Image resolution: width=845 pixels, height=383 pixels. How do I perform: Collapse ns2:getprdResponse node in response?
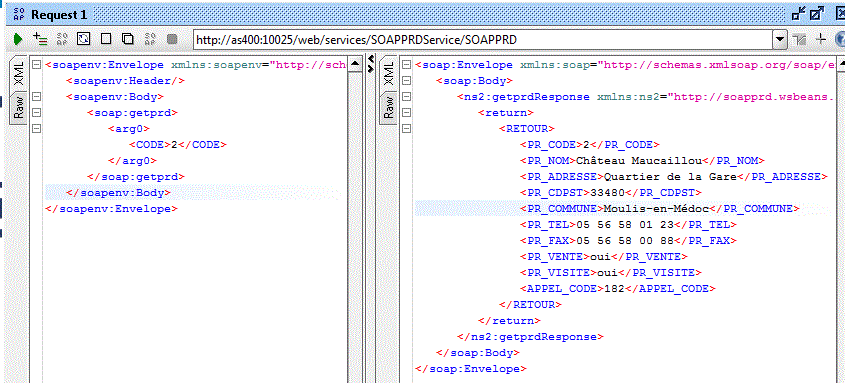pyautogui.click(x=407, y=97)
